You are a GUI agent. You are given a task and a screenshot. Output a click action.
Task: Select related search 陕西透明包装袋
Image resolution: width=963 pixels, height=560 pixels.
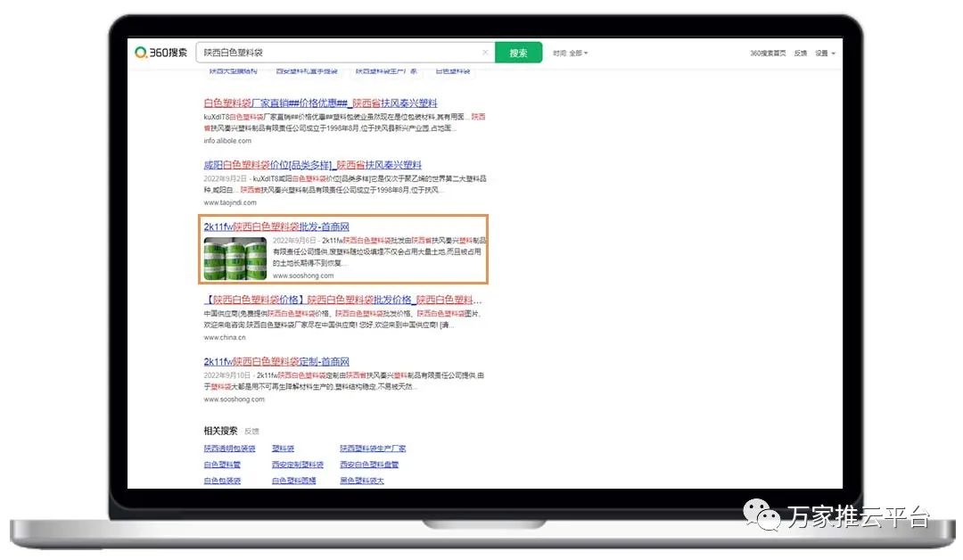(229, 449)
